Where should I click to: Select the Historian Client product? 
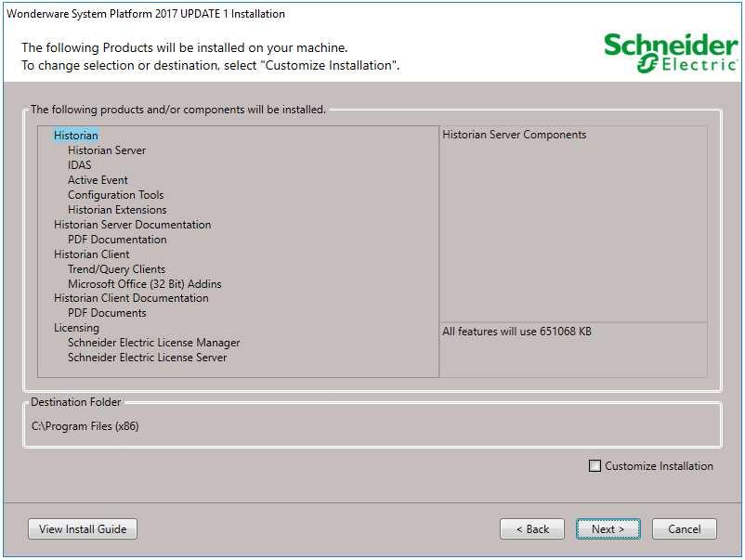(92, 254)
